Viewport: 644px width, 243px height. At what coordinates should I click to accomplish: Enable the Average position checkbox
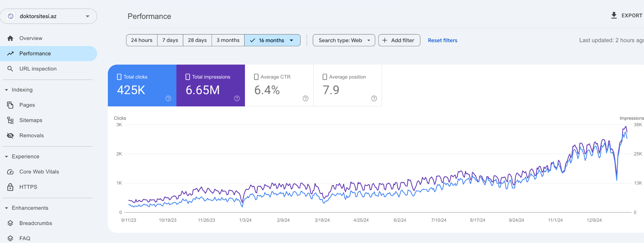click(x=325, y=77)
